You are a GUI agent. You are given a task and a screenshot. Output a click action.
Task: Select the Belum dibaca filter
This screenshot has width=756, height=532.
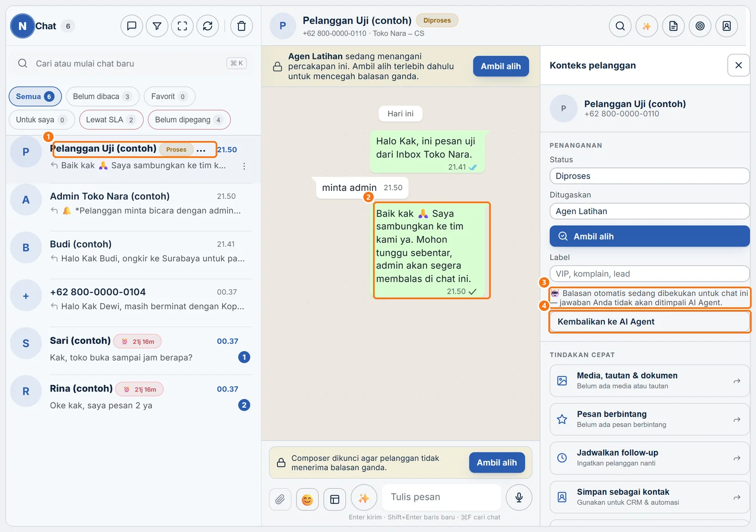click(103, 96)
